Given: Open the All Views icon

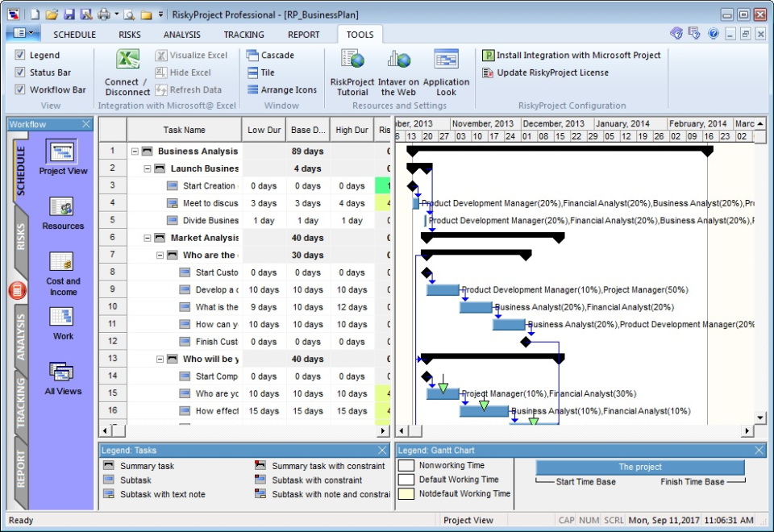Looking at the screenshot, I should [63, 373].
